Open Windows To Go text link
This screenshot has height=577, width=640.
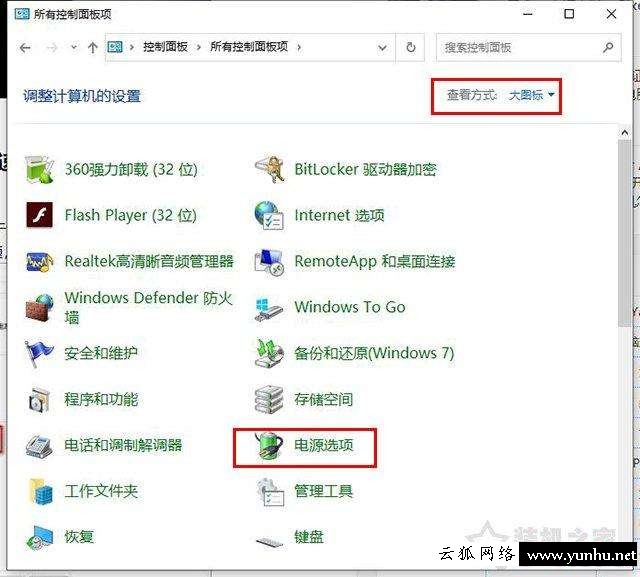(x=350, y=307)
